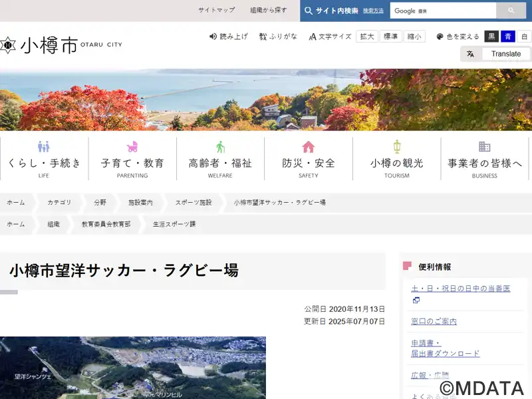Set text size to 縮小
The width and height of the screenshot is (532, 399).
click(415, 37)
